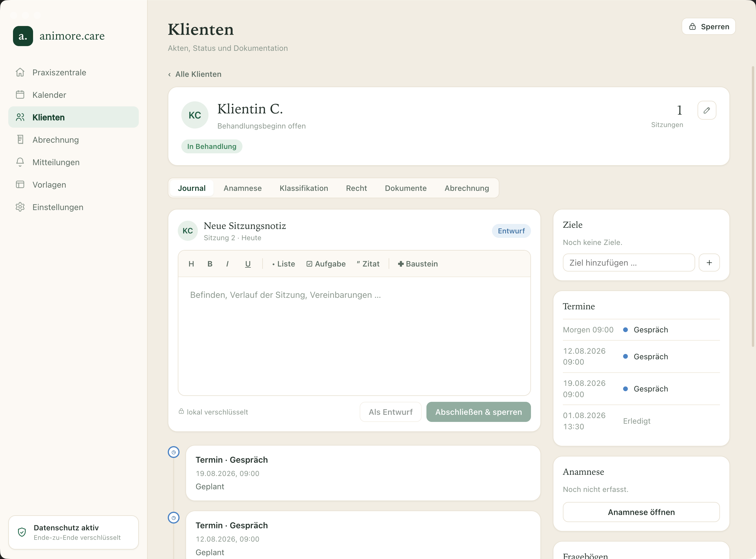
Task: Insert a Zitat quote block
Action: pyautogui.click(x=368, y=264)
